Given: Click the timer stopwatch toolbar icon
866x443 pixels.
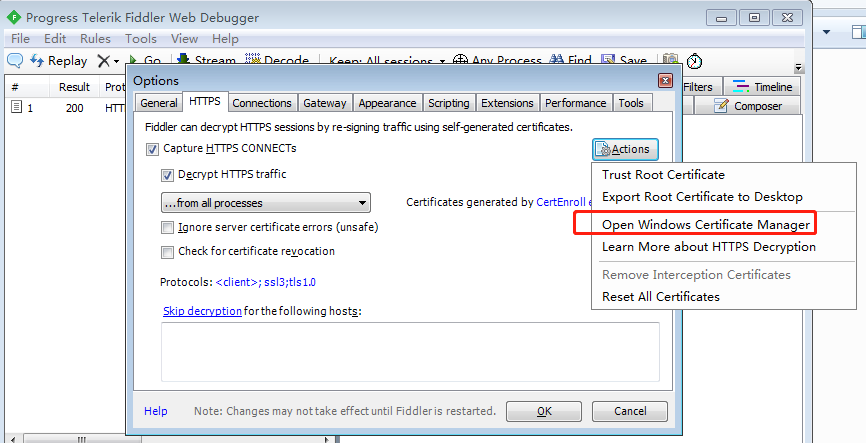Looking at the screenshot, I should 694,61.
